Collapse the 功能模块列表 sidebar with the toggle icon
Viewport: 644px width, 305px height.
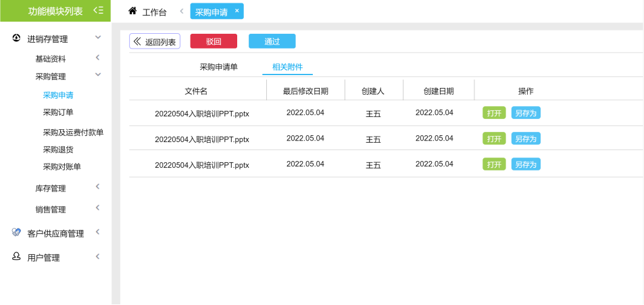coord(98,10)
